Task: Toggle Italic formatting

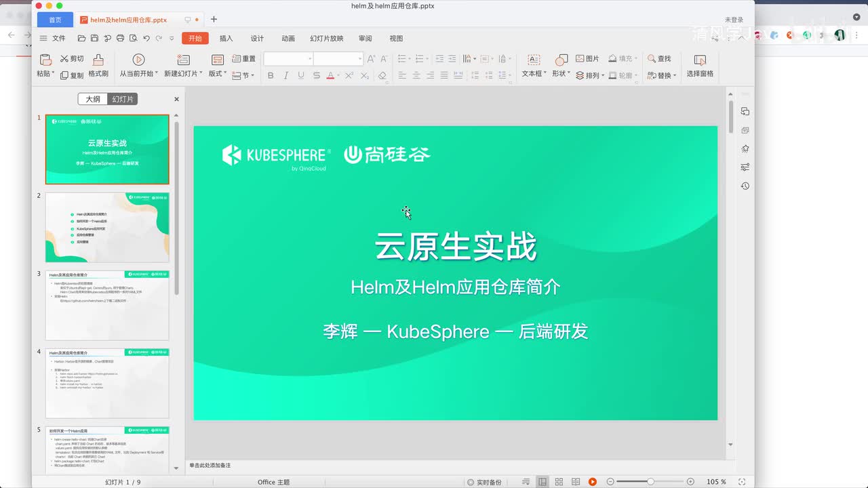Action: click(x=285, y=75)
